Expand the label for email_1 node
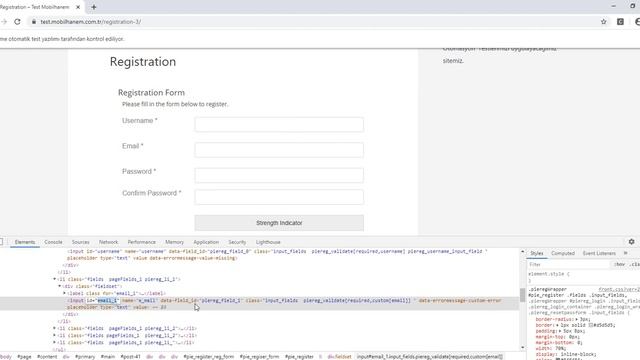Screen dimensions: 640x360 (64, 293)
